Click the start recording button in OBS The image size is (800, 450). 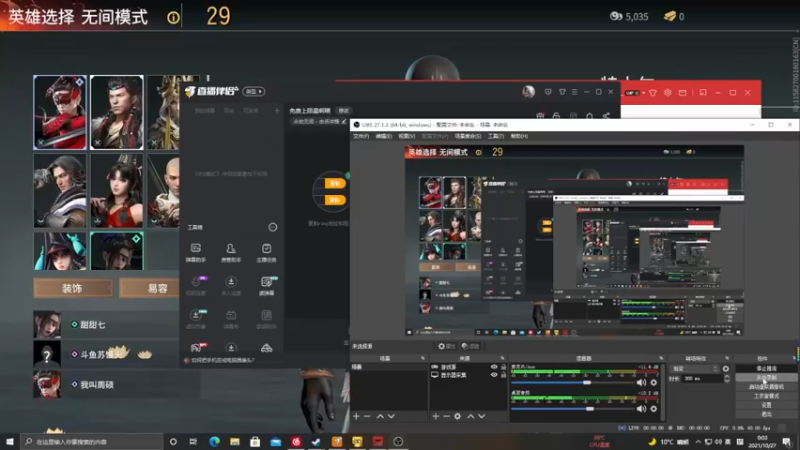[766, 378]
